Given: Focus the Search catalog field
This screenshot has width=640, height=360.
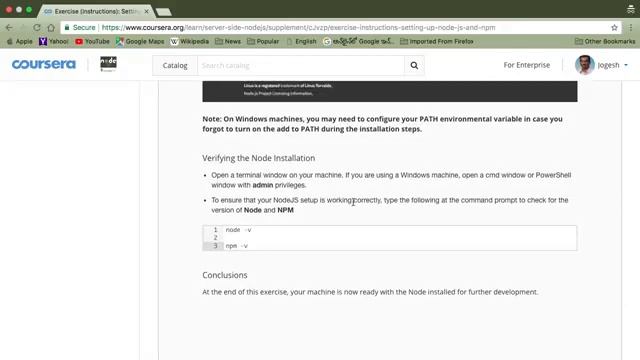Looking at the screenshot, I should pos(301,65).
